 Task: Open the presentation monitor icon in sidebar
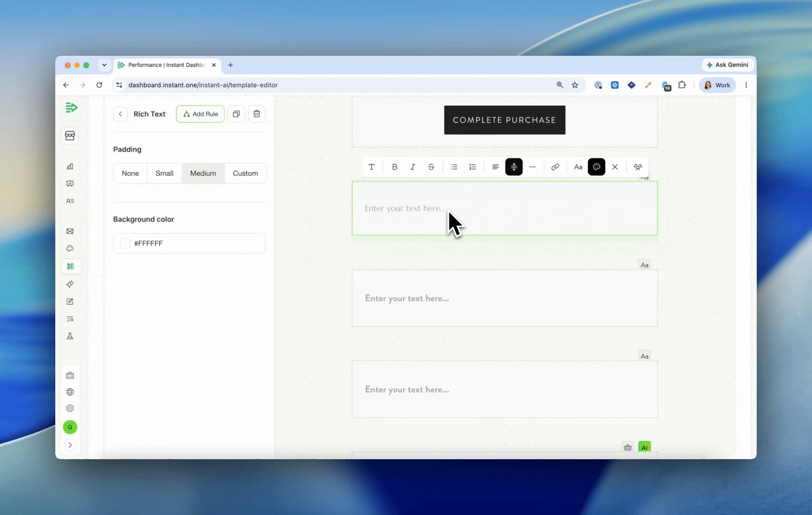70,184
